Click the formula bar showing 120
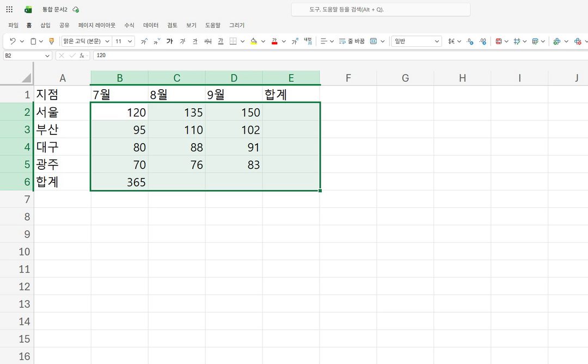 pos(339,55)
